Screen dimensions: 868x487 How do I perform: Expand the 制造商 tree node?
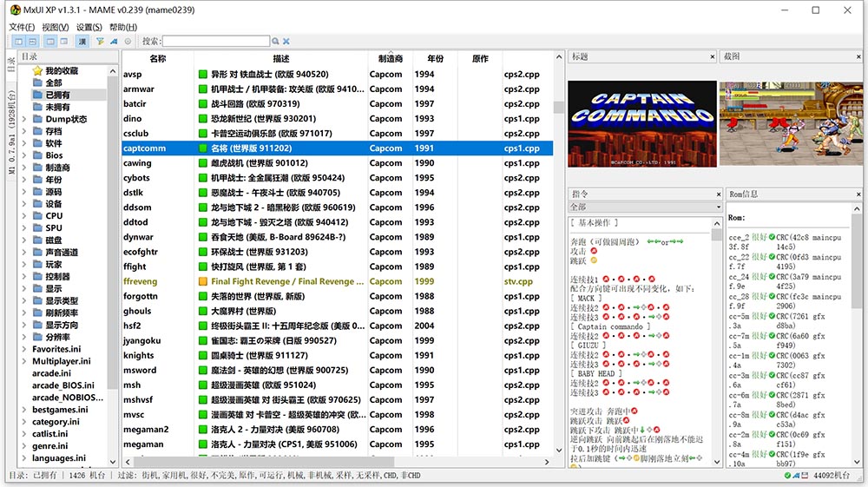click(23, 168)
